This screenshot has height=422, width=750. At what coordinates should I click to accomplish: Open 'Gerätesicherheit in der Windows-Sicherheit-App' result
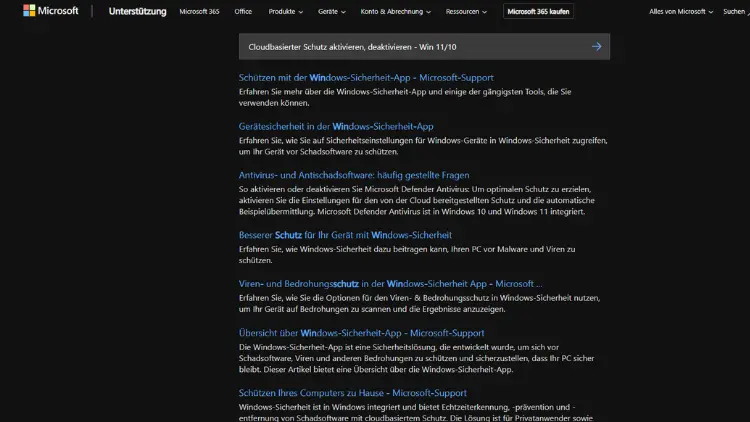336,126
